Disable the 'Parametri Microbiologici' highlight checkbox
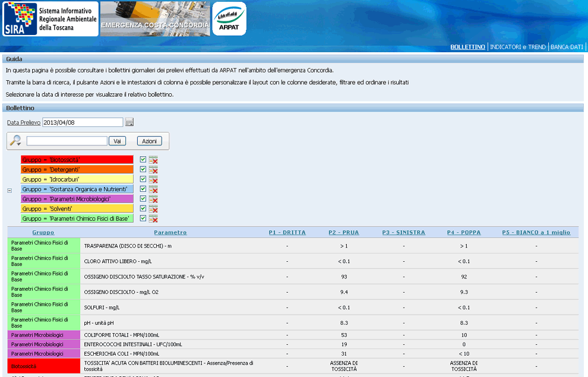 tap(143, 198)
